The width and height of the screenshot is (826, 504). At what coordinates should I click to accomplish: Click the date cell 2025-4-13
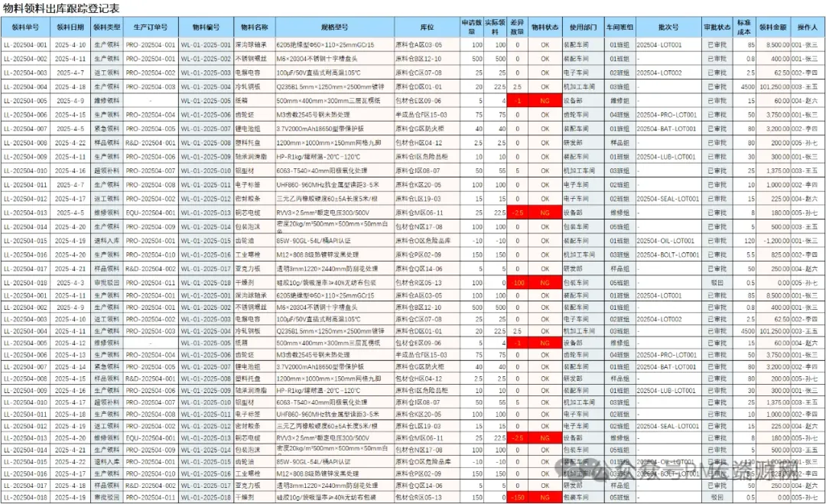click(70, 355)
